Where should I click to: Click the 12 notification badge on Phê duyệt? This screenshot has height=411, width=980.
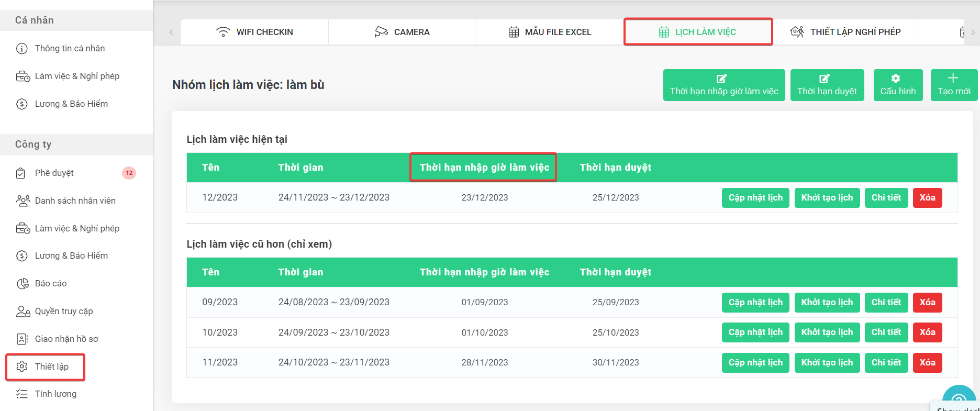click(129, 173)
